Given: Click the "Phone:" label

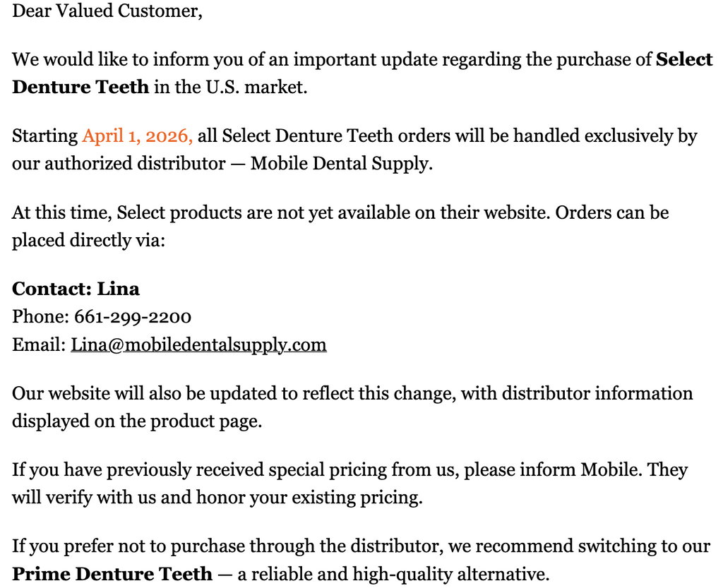Looking at the screenshot, I should tap(41, 317).
